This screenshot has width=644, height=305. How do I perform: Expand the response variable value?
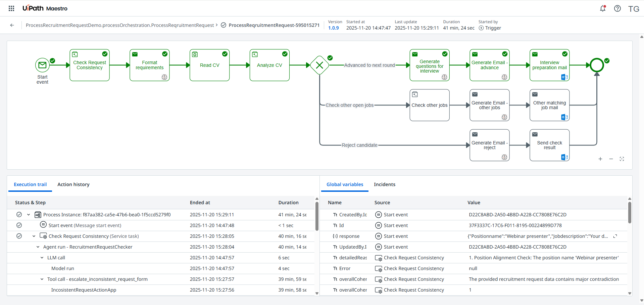tap(615, 236)
